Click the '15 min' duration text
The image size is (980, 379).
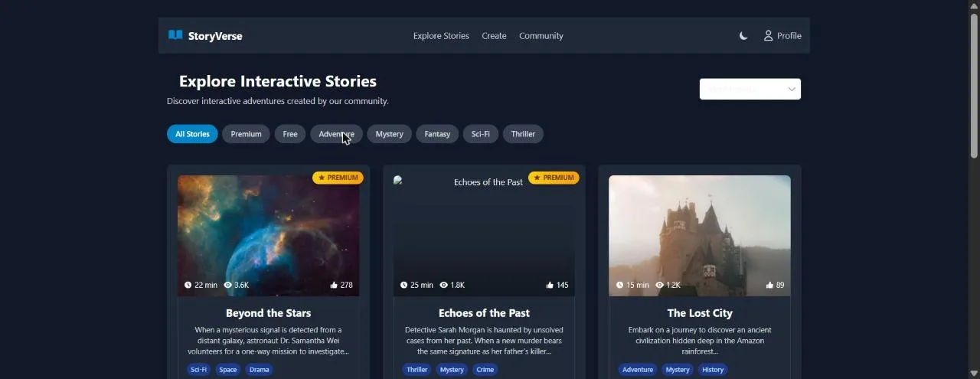[x=638, y=285]
